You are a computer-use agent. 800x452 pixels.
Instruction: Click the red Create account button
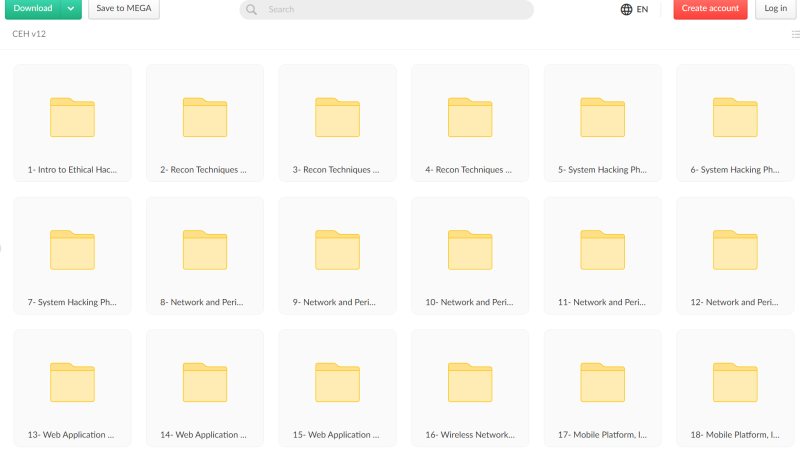pos(710,9)
